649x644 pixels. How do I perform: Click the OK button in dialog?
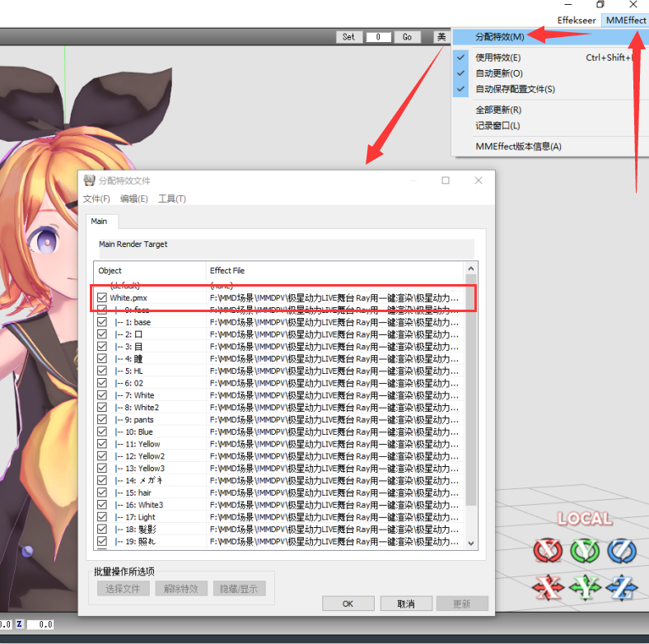348,604
